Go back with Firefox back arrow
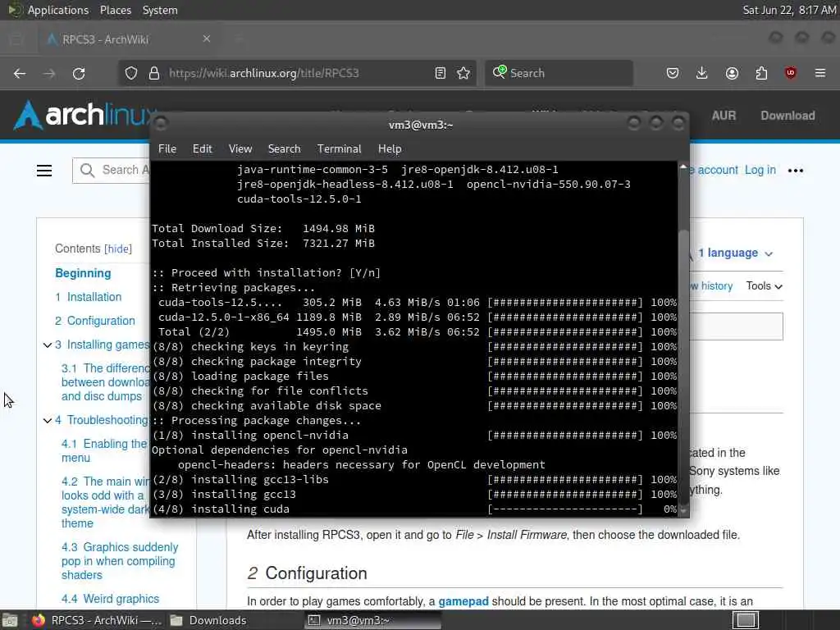 pyautogui.click(x=20, y=73)
